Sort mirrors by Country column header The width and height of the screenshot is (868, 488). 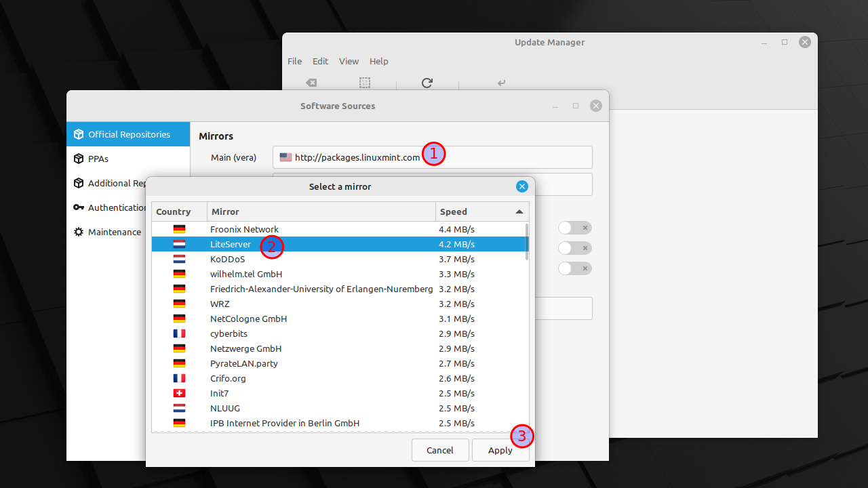tap(179, 211)
